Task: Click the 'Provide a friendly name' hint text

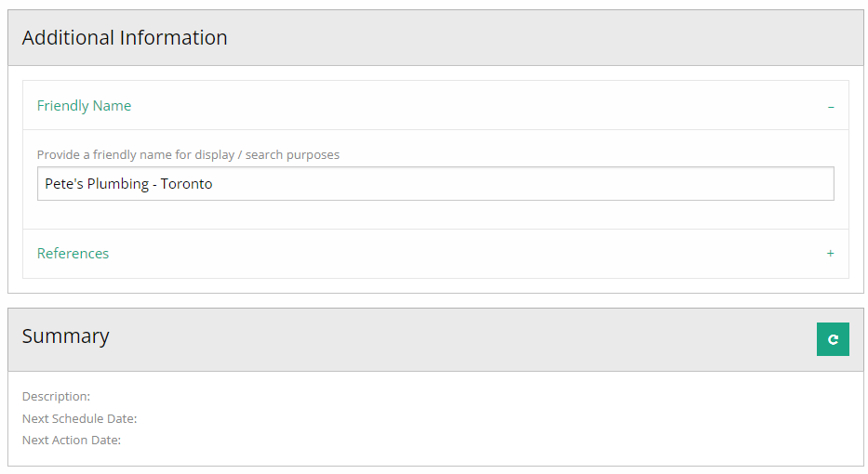Action: pos(188,155)
